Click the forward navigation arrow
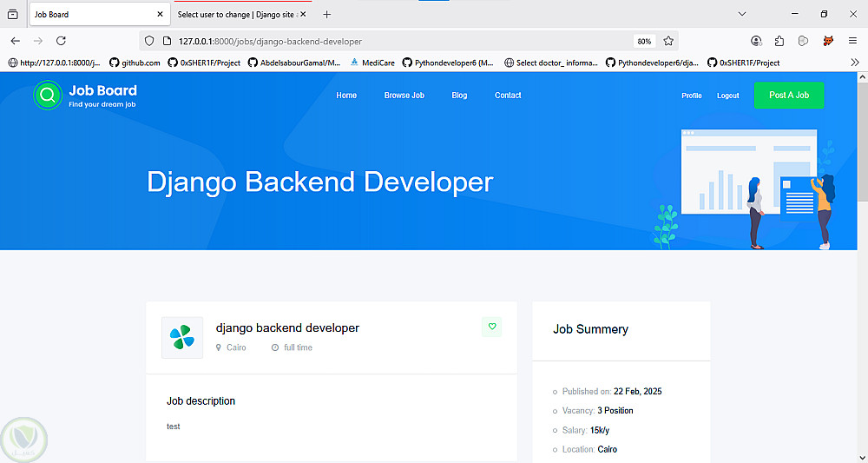 pyautogui.click(x=37, y=41)
